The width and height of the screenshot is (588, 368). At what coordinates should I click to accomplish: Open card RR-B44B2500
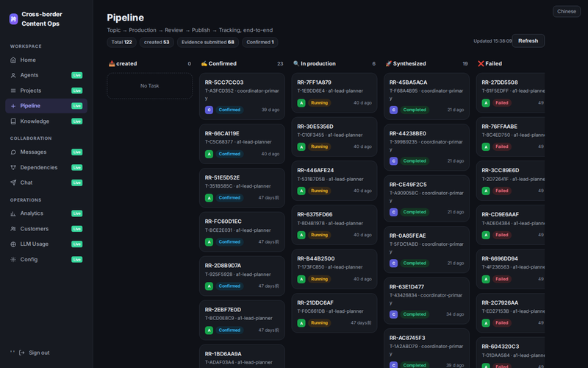point(334,269)
